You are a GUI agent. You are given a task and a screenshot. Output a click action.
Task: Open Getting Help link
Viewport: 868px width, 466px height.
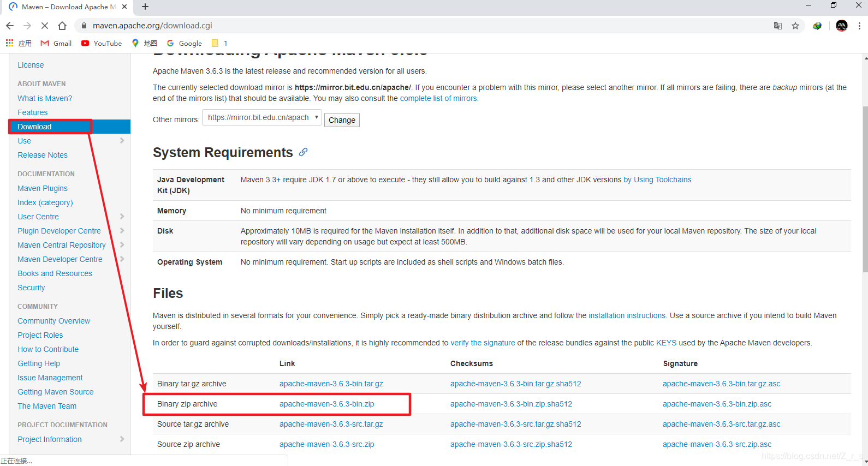[x=39, y=363]
